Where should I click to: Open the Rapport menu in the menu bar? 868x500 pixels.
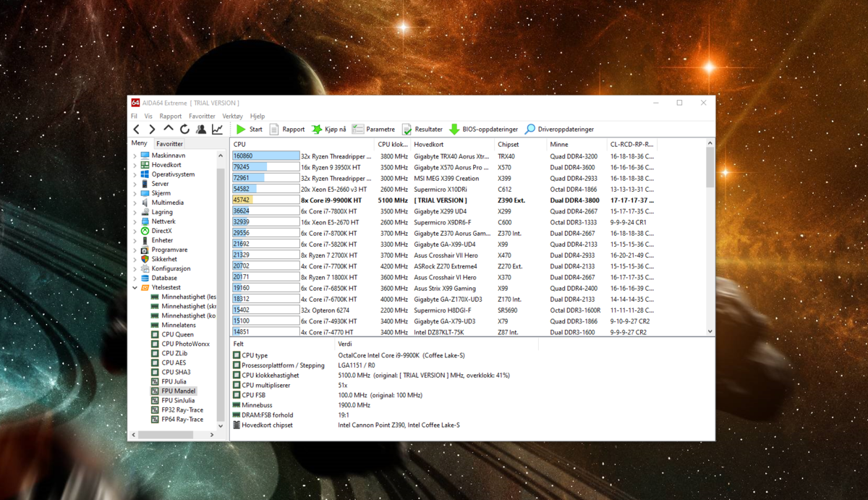(171, 116)
